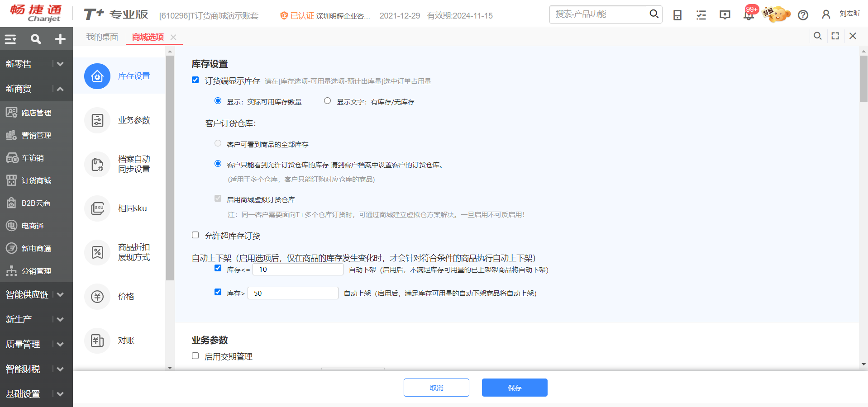The height and width of the screenshot is (407, 868).
Task: Open the user profile icon for 刘宏昕
Action: [826, 14]
